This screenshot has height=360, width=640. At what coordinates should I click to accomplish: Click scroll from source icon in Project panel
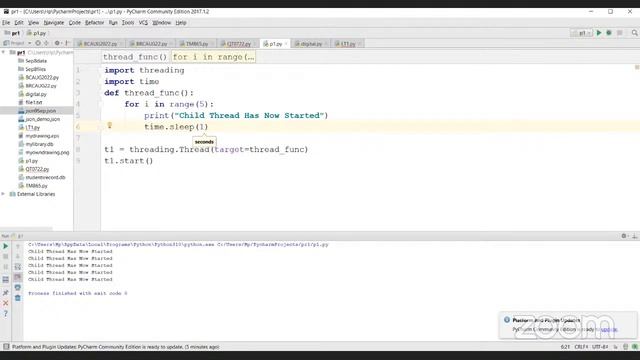pos(38,43)
